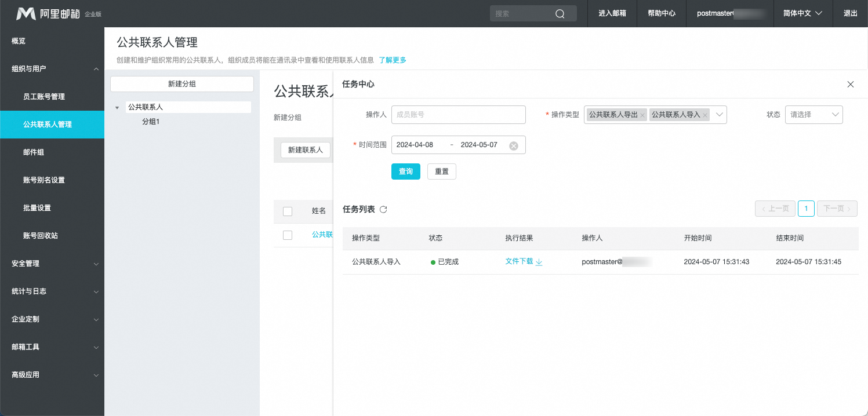The height and width of the screenshot is (416, 868).
Task: Tick the select-all checkbox beside 姓名
Action: click(288, 211)
